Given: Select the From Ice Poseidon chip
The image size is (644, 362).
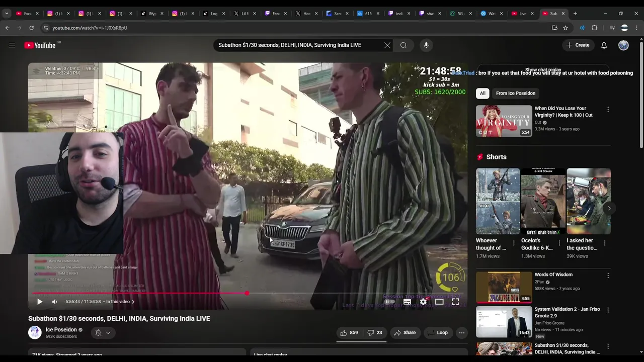Looking at the screenshot, I should coord(516,93).
